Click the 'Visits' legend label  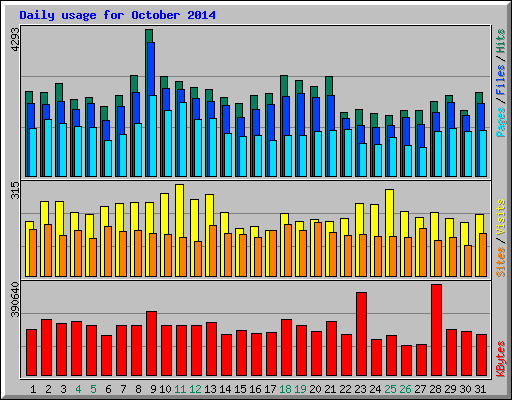501,218
